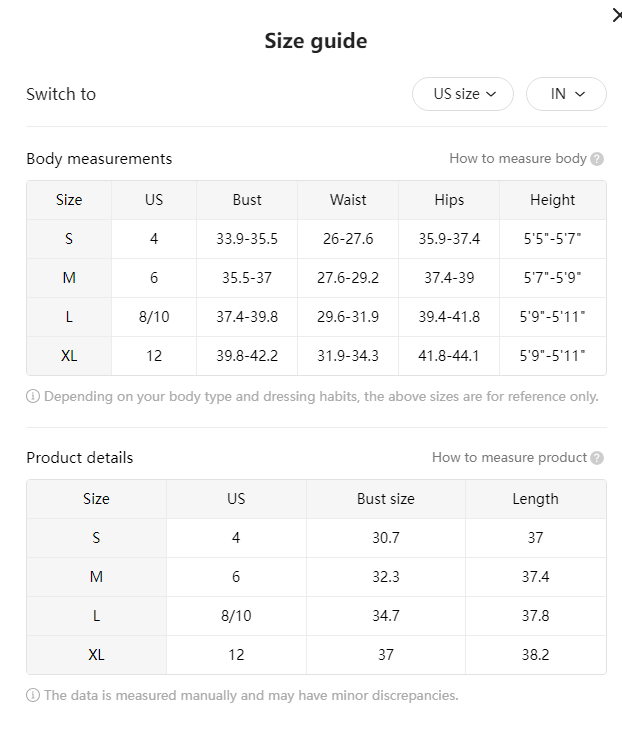The height and width of the screenshot is (730, 622).
Task: Open the How to measure body link
Action: tap(518, 159)
